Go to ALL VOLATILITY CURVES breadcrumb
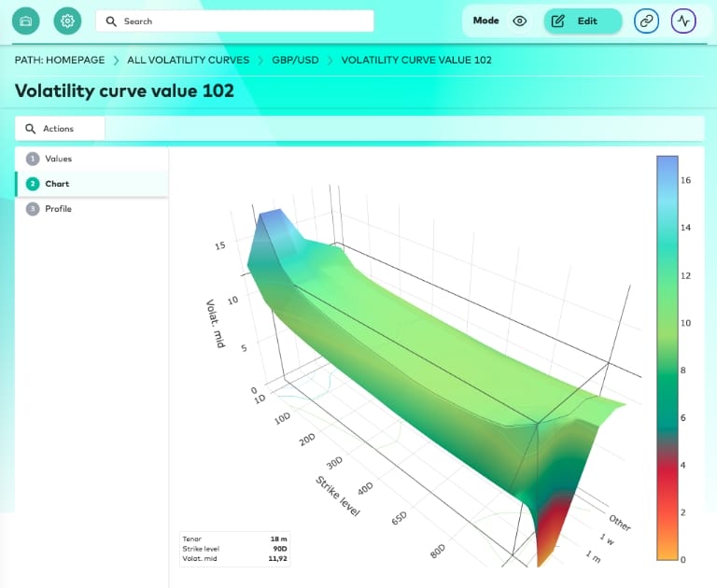 point(188,60)
